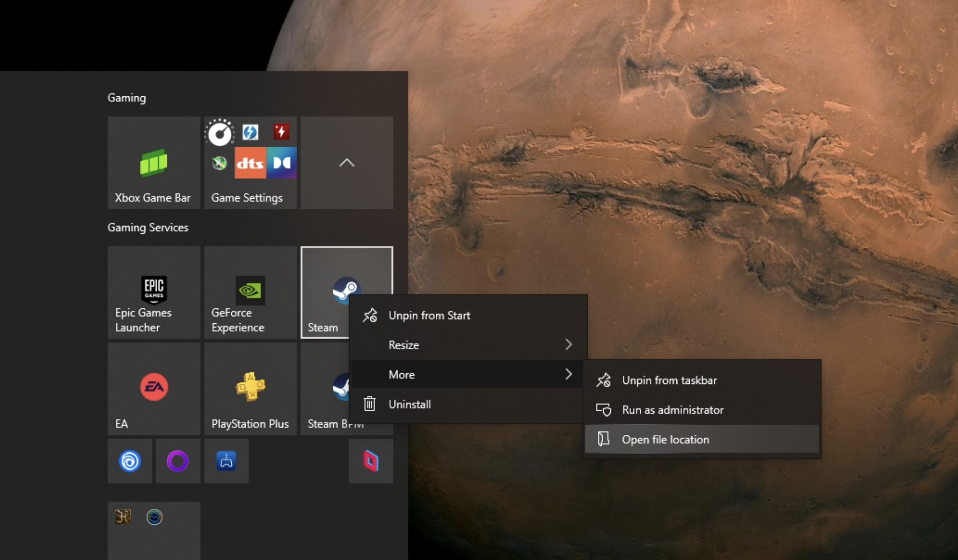This screenshot has height=560, width=958.
Task: Click the Gaming Services group heading
Action: 148,227
